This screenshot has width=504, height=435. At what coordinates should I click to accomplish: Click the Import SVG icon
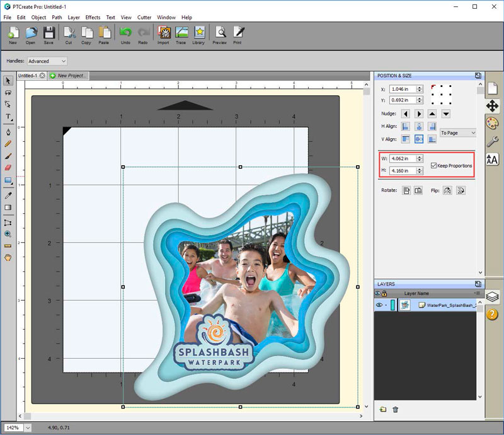[x=163, y=35]
